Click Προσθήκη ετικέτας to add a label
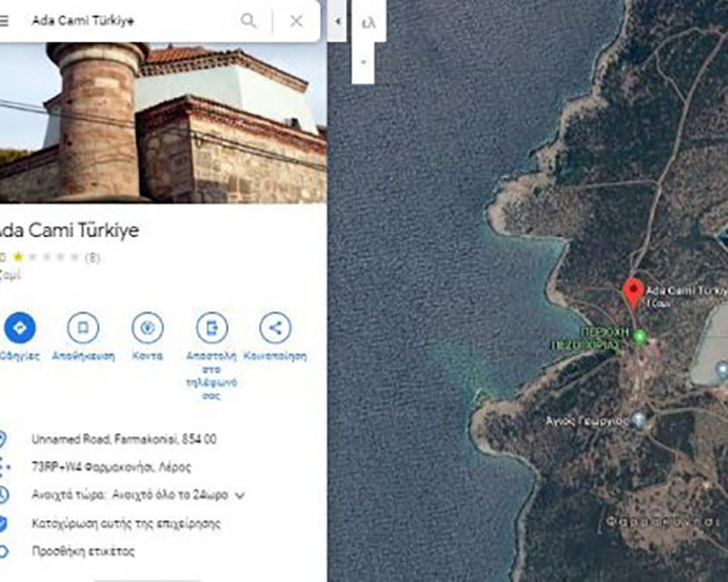 point(83,551)
